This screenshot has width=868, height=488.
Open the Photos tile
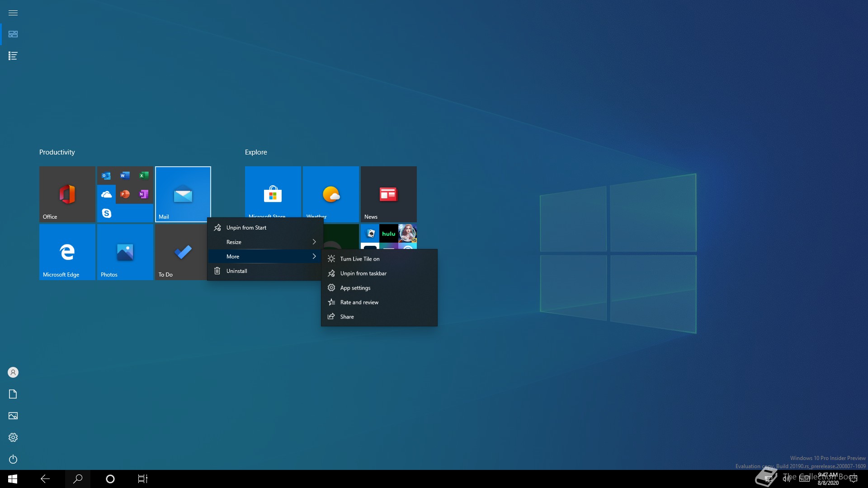tap(125, 252)
